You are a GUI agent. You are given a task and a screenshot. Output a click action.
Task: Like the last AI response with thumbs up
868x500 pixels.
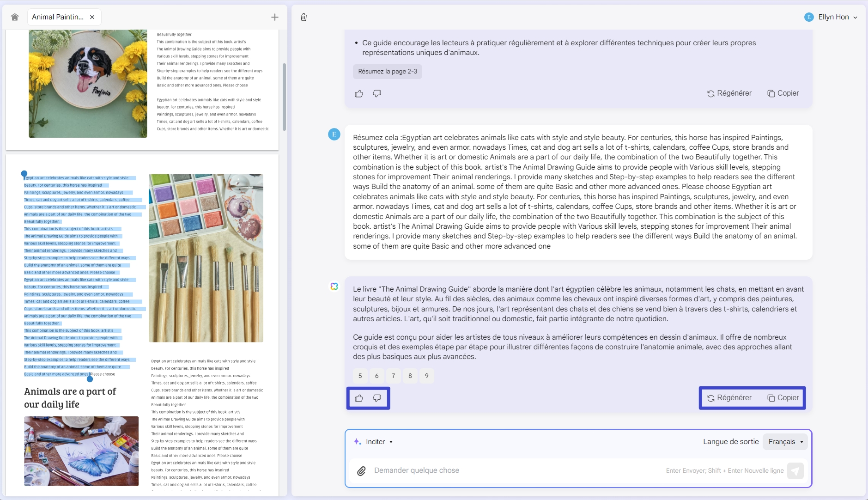[x=359, y=398]
